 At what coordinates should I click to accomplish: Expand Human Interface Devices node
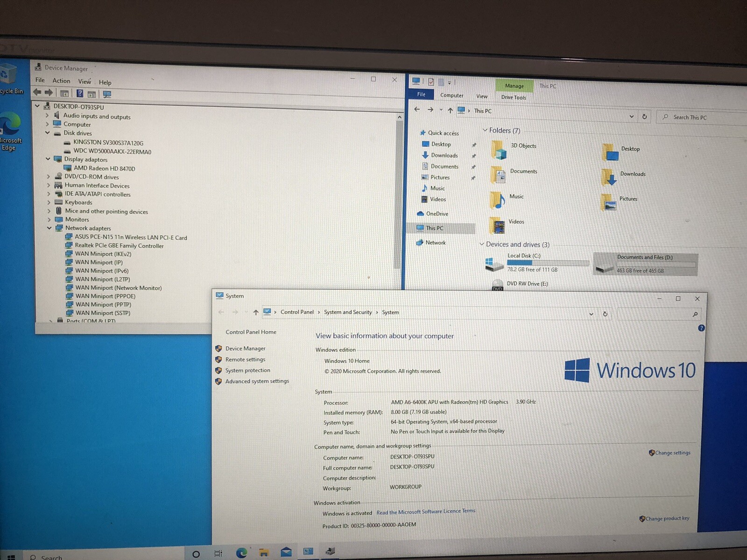click(48, 185)
